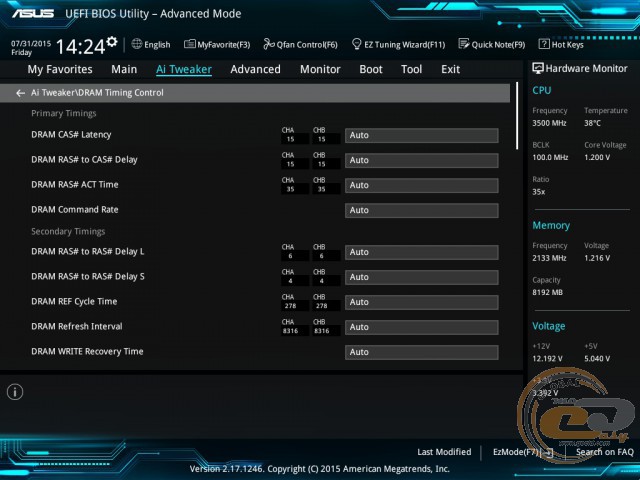Click Hot Keys label
Viewport: 640px width, 480px height.
coord(567,44)
